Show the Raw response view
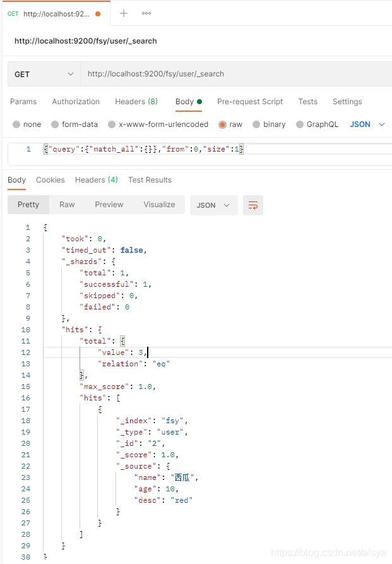 click(67, 205)
